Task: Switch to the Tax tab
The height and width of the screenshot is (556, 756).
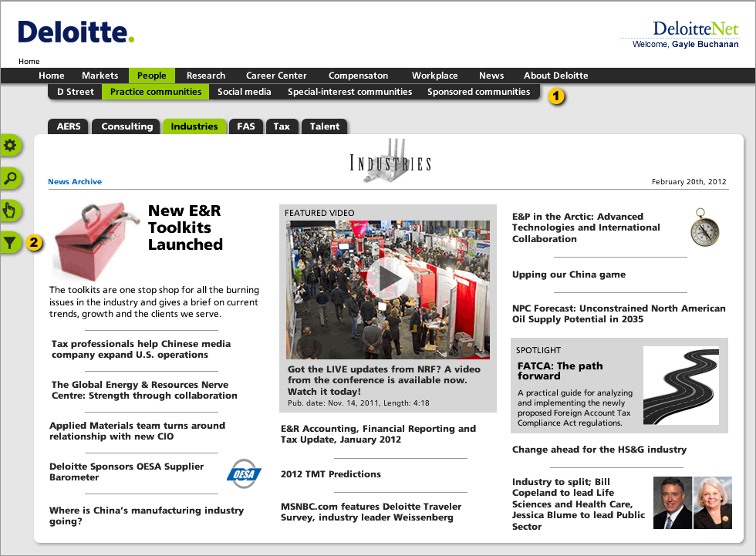Action: coord(282,126)
